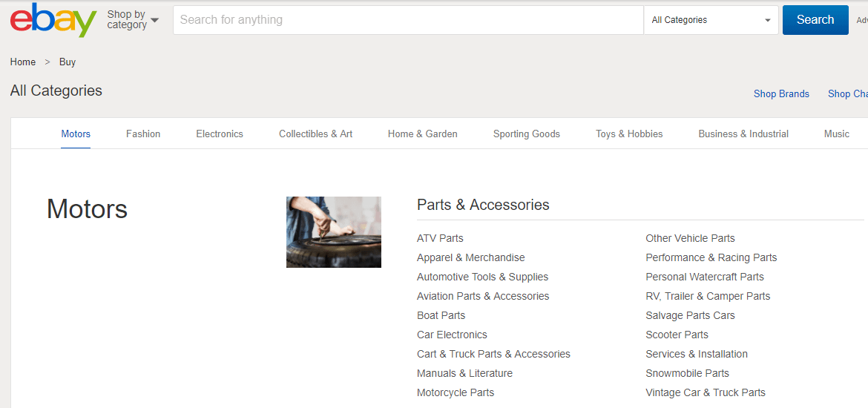Switch to the Electronics tab

[x=219, y=134]
